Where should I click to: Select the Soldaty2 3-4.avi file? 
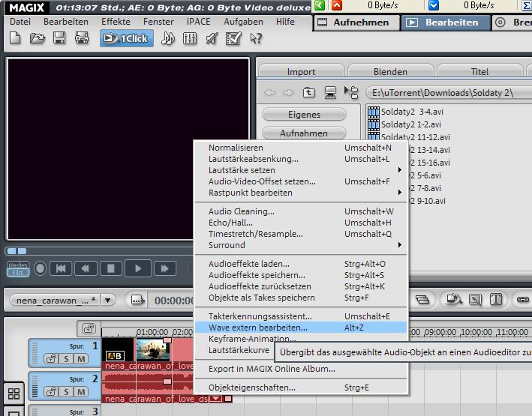pos(413,112)
